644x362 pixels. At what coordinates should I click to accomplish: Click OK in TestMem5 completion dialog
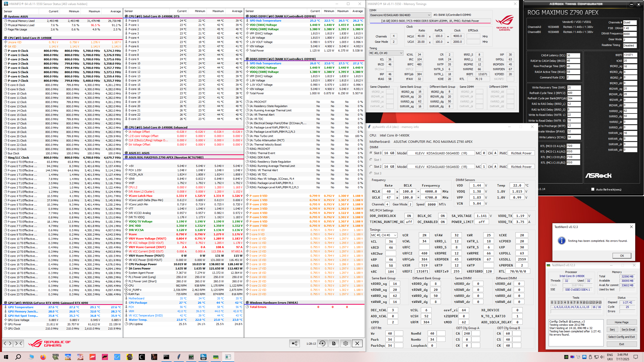[622, 256]
